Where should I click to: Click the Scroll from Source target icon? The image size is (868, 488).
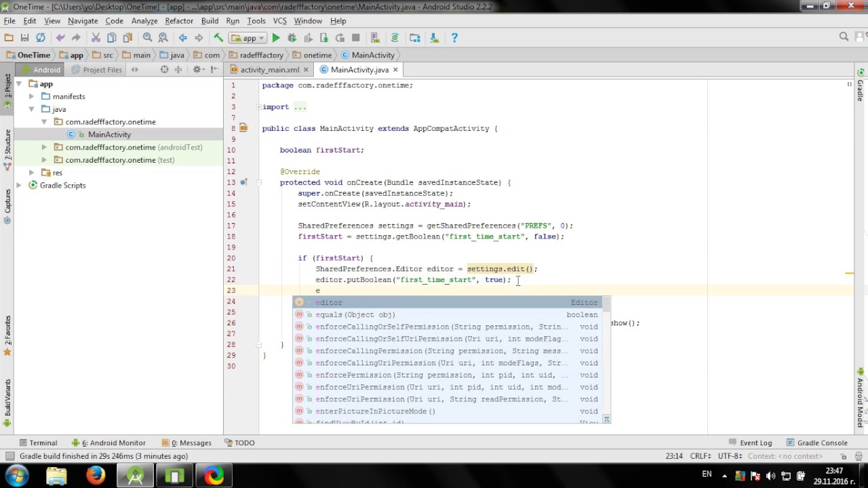164,70
